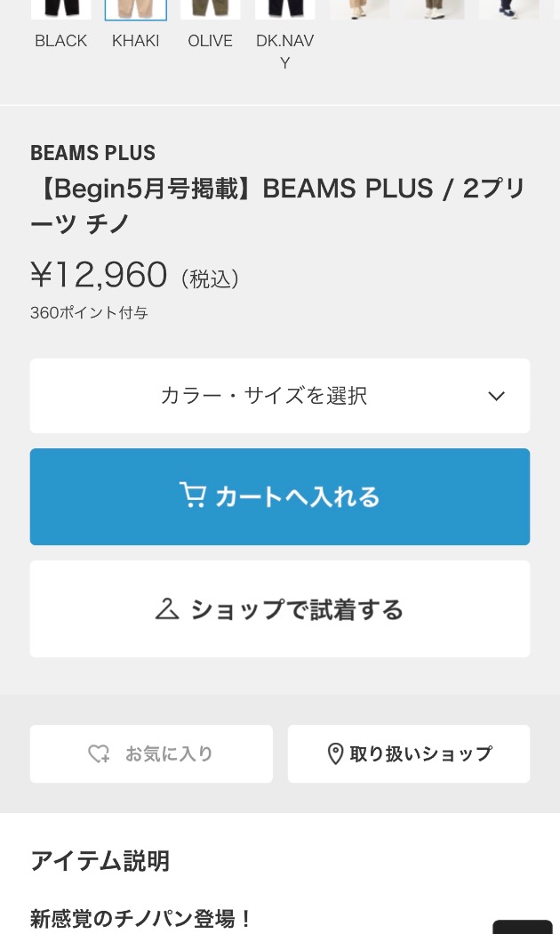View fifth product photo thumbnail

[360, 10]
